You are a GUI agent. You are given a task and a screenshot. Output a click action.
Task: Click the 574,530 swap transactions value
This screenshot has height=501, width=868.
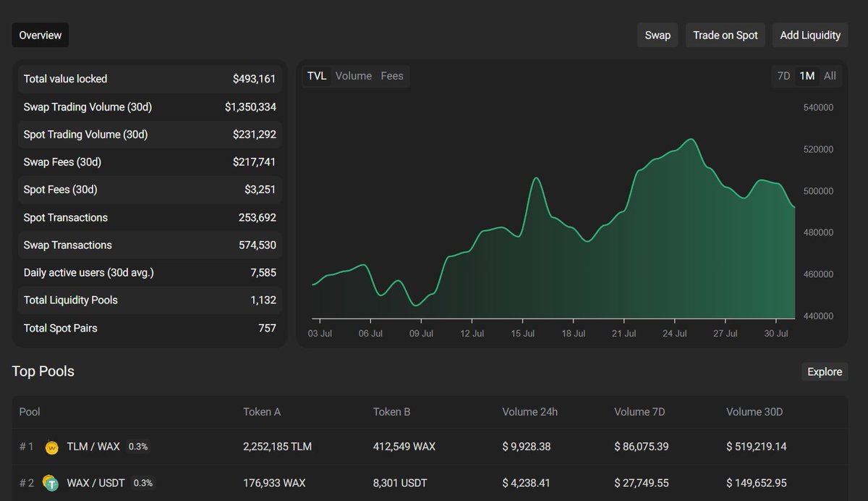(257, 245)
